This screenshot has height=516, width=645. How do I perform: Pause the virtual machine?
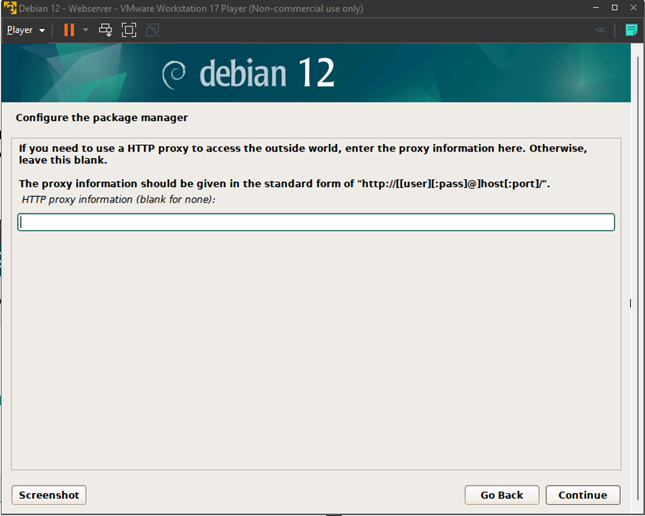69,30
